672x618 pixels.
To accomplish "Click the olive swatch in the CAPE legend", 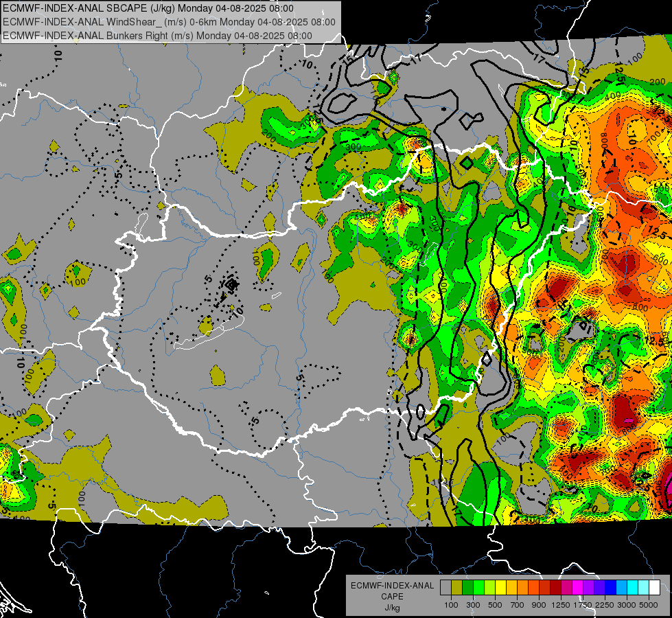I will [457, 587].
